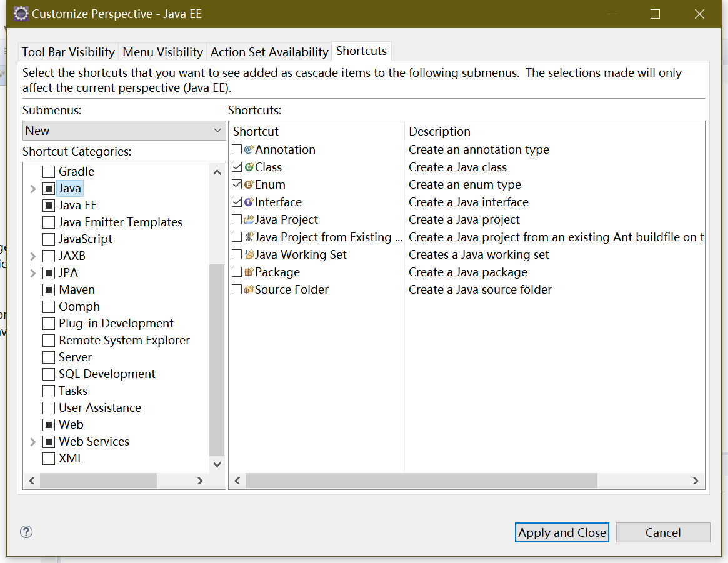Click the shortcuts table scroll-right arrow
The height and width of the screenshot is (563, 728).
696,481
